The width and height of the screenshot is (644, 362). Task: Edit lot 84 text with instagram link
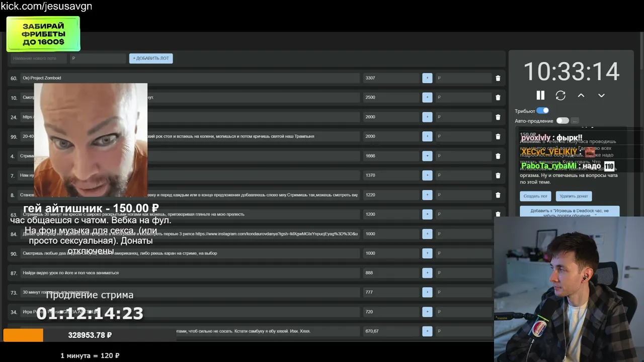(190, 234)
